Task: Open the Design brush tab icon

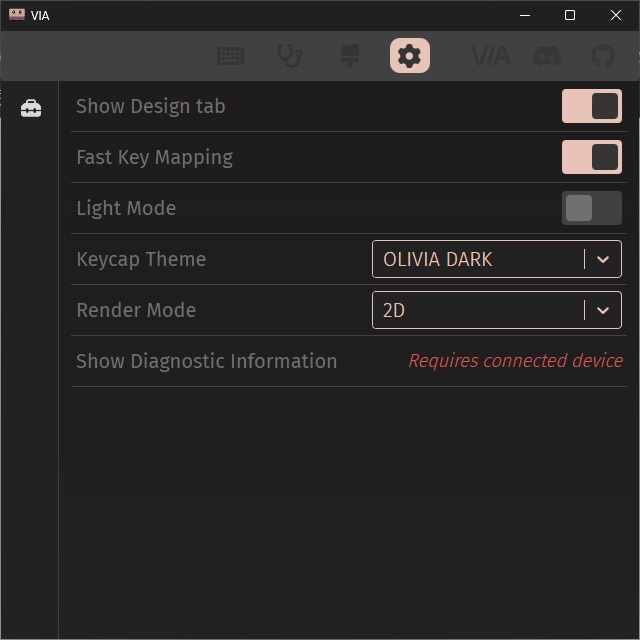Action: tap(350, 56)
